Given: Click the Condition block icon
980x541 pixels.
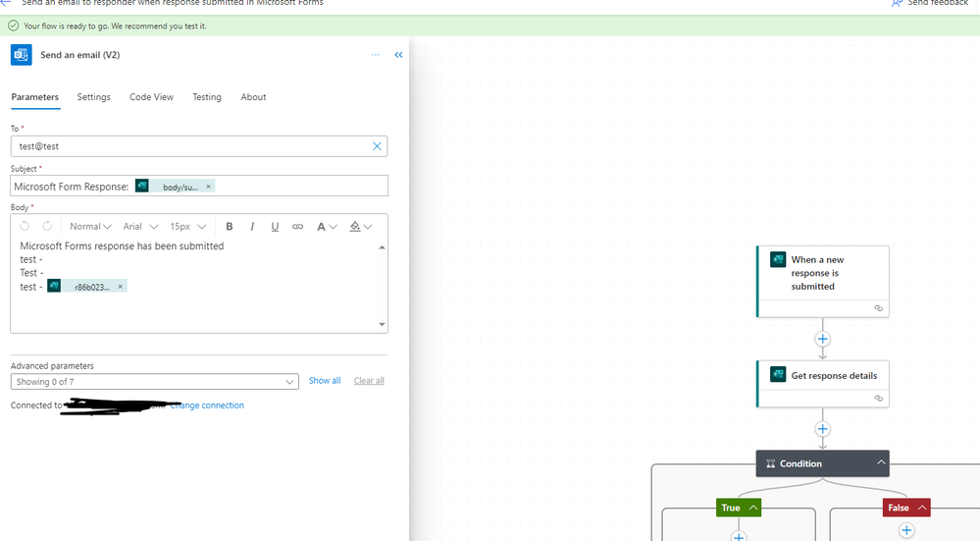Looking at the screenshot, I should (771, 463).
